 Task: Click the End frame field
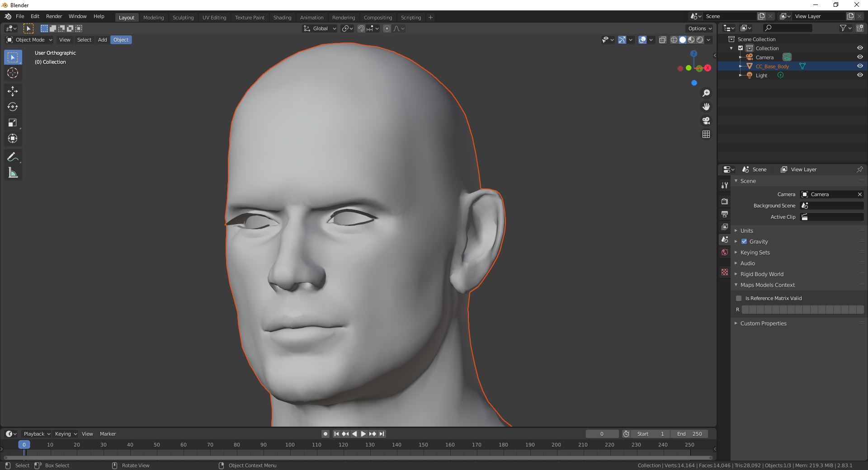pos(689,434)
